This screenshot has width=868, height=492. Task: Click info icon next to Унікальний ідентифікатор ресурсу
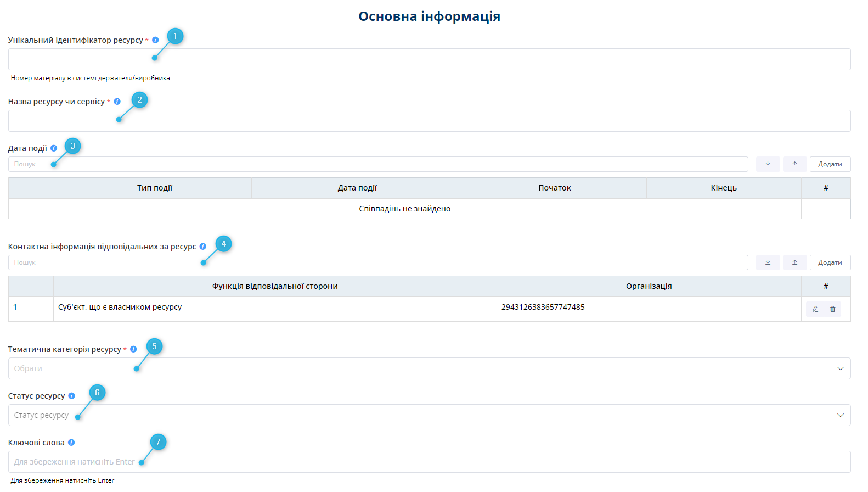pyautogui.click(x=155, y=40)
